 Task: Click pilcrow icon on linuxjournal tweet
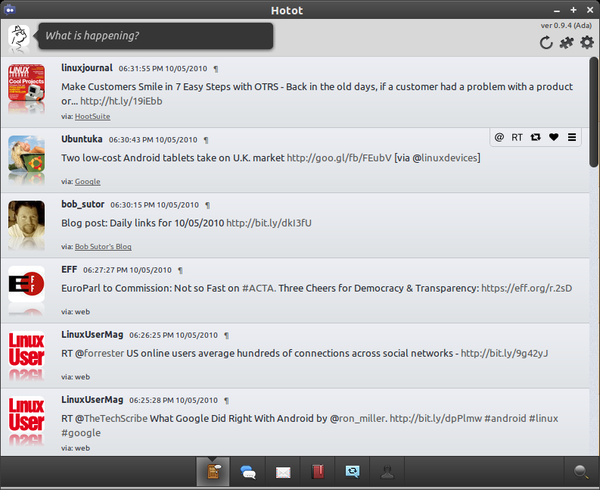(216, 69)
